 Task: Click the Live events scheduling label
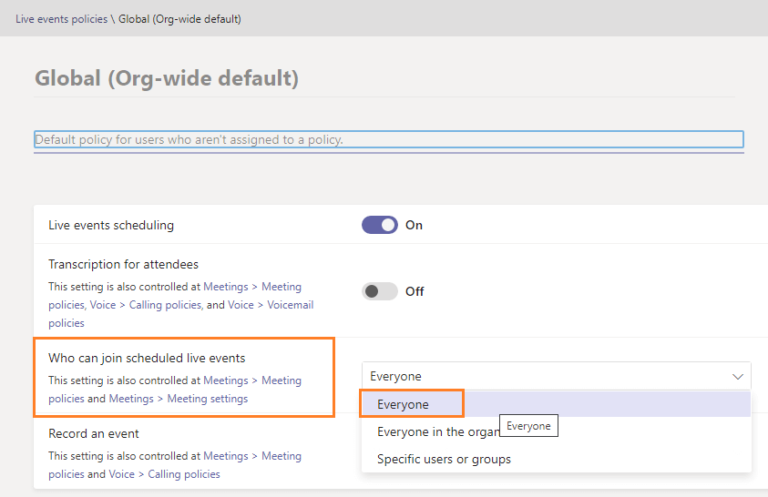click(x=111, y=225)
